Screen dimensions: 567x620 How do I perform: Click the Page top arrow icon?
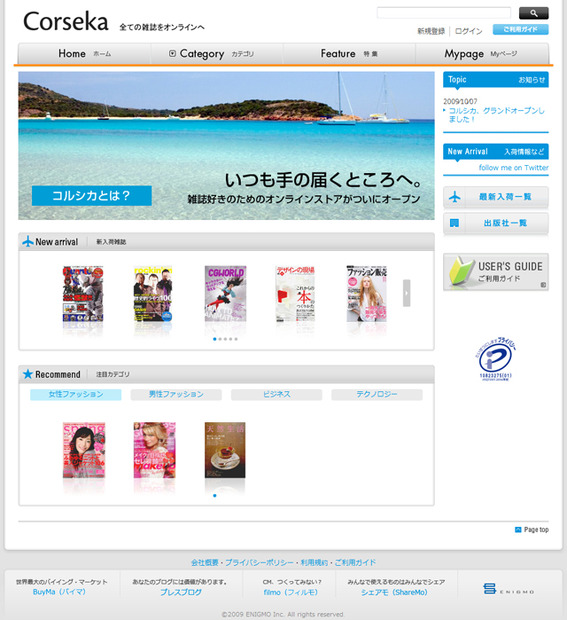pos(518,529)
